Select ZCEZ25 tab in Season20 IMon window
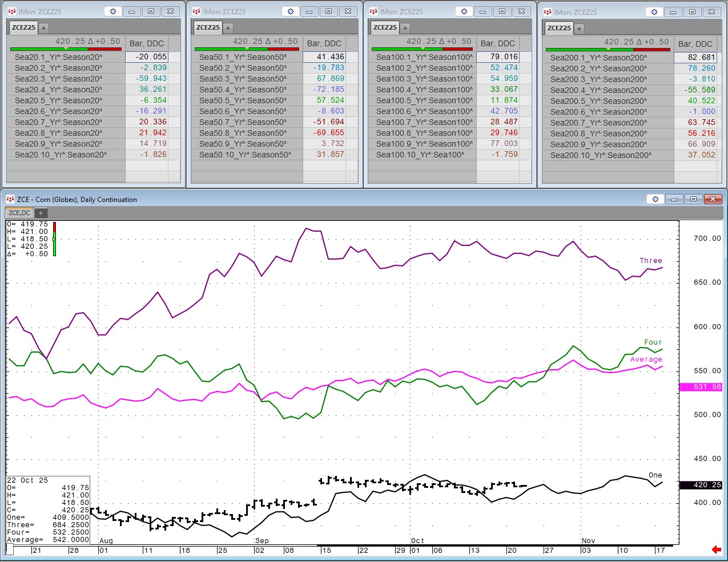728x562 pixels. (23, 27)
